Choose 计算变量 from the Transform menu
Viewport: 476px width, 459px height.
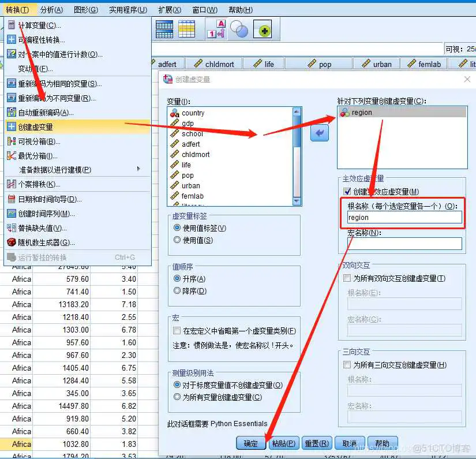tap(78, 25)
